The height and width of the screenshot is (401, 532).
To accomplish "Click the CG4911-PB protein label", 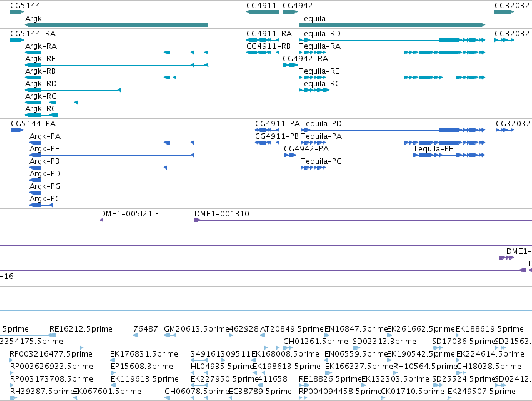I will (277, 136).
